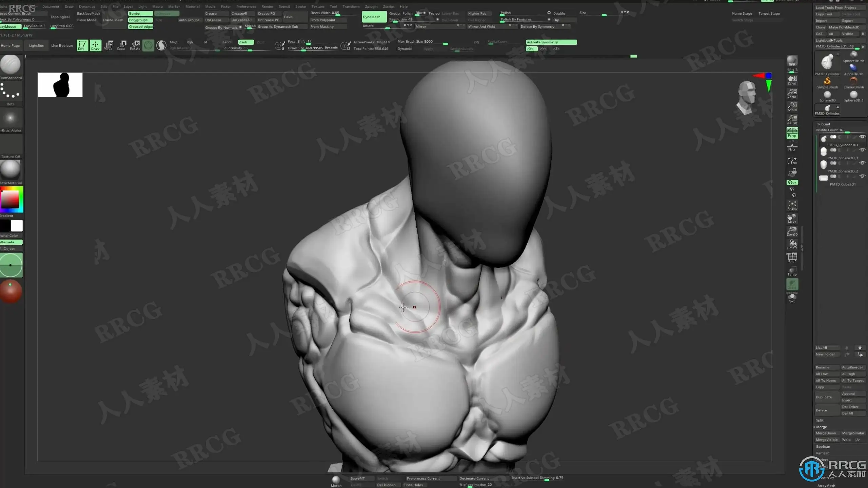
Task: Hide the PM3D_Cube3D1 subtool eye
Action: click(862, 176)
